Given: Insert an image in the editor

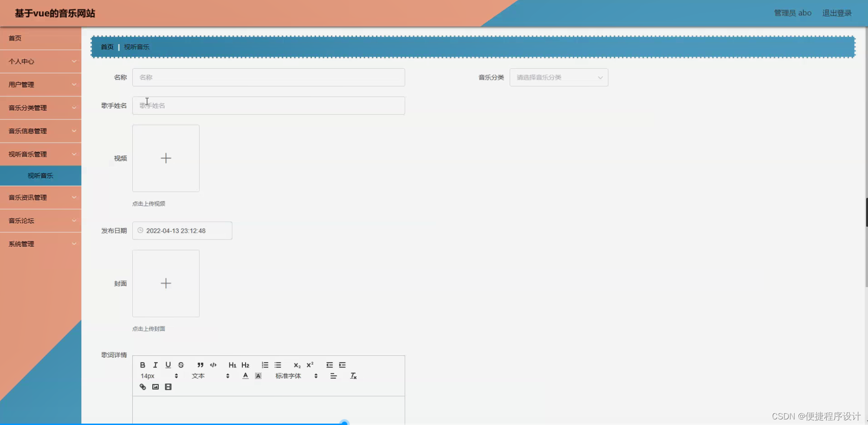Looking at the screenshot, I should (155, 387).
